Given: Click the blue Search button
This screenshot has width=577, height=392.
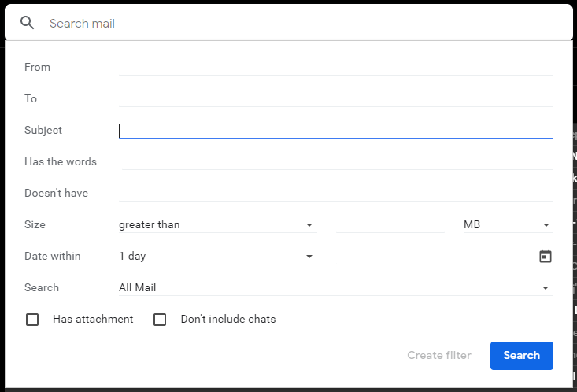Looking at the screenshot, I should tap(521, 356).
